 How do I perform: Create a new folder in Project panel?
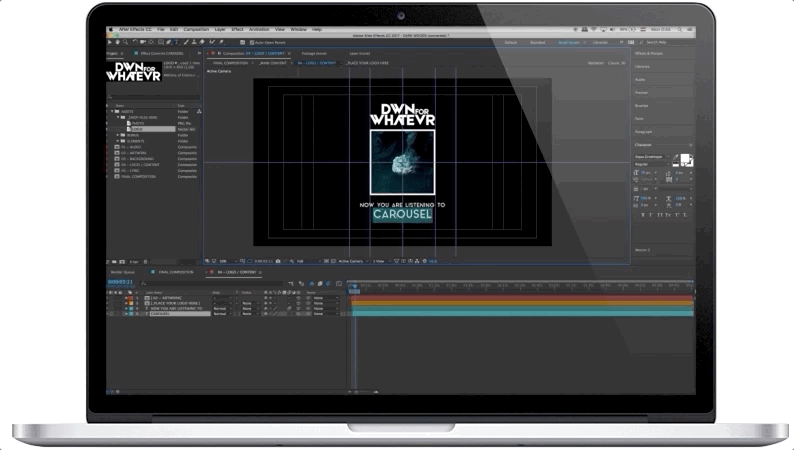pyautogui.click(x=114, y=262)
